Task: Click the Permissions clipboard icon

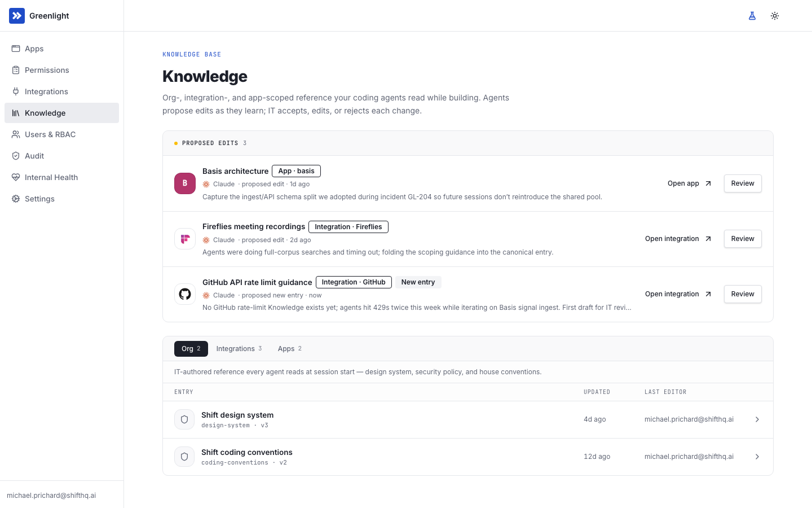Action: pyautogui.click(x=16, y=70)
